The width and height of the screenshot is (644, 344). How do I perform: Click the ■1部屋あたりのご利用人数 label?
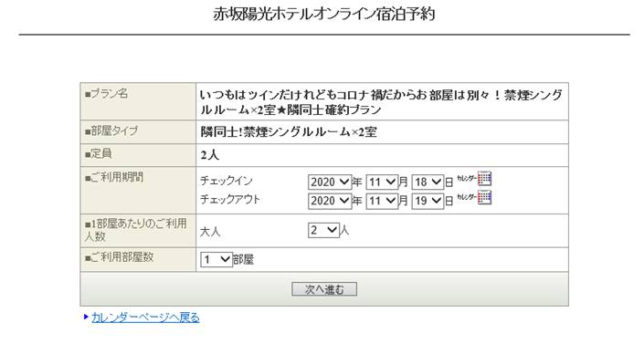(136, 230)
